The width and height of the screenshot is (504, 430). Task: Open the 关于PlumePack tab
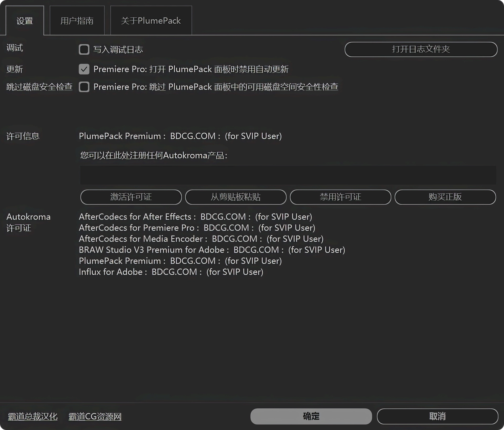pos(151,20)
